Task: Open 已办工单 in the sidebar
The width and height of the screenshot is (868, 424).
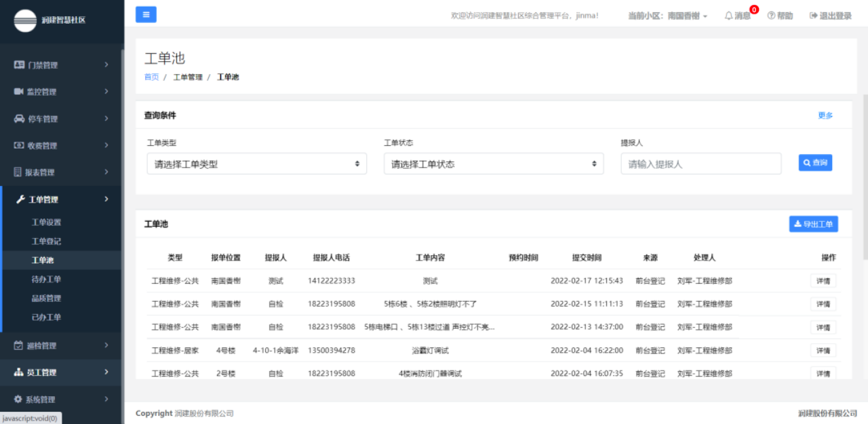Action: [x=46, y=317]
